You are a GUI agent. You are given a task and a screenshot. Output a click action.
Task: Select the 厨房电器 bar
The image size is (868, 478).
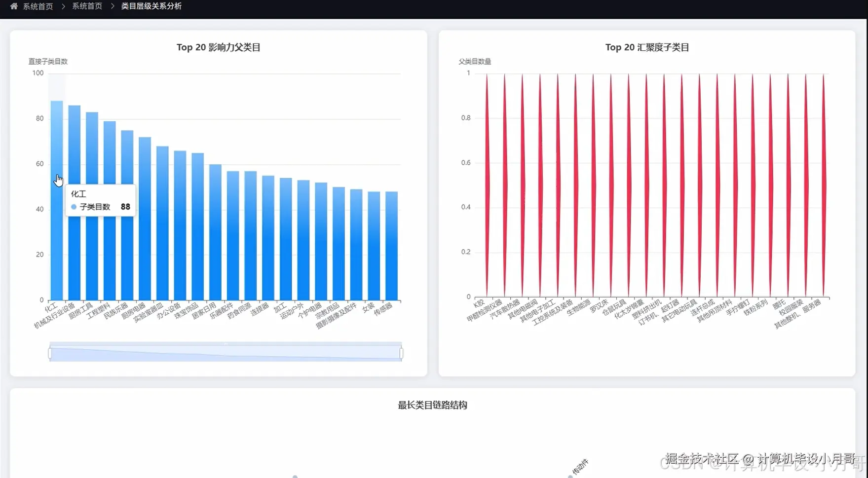(145, 219)
